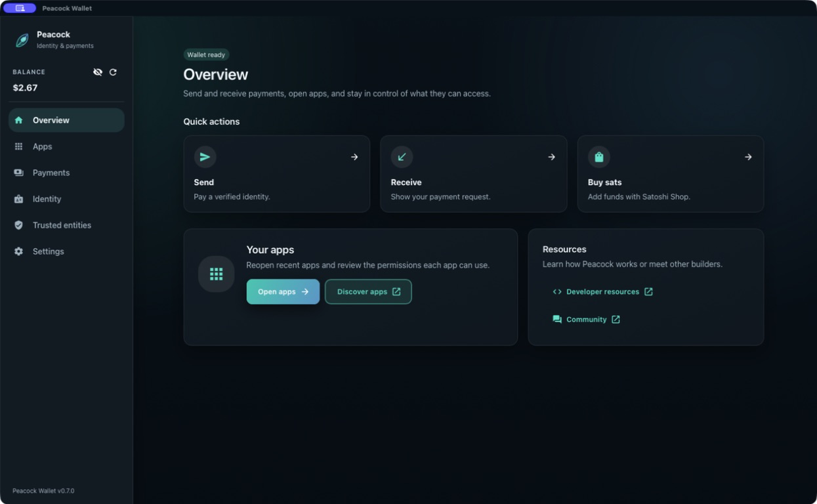Select the Receive quick action card title
The height and width of the screenshot is (504, 817).
tap(406, 182)
